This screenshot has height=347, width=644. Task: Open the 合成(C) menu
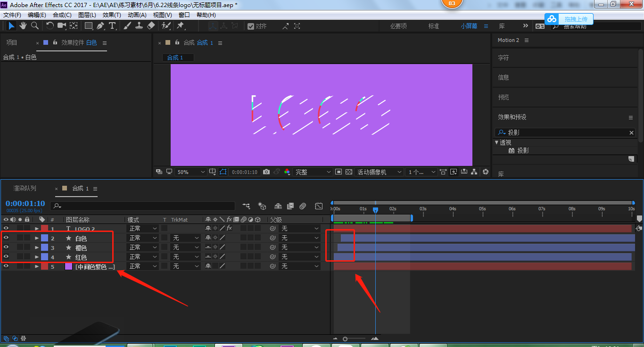pos(62,15)
